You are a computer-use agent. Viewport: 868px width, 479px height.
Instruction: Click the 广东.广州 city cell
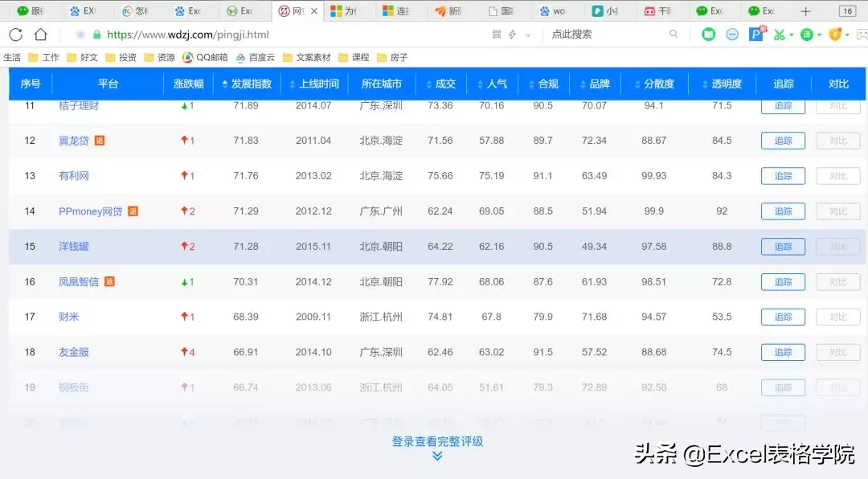pos(381,211)
